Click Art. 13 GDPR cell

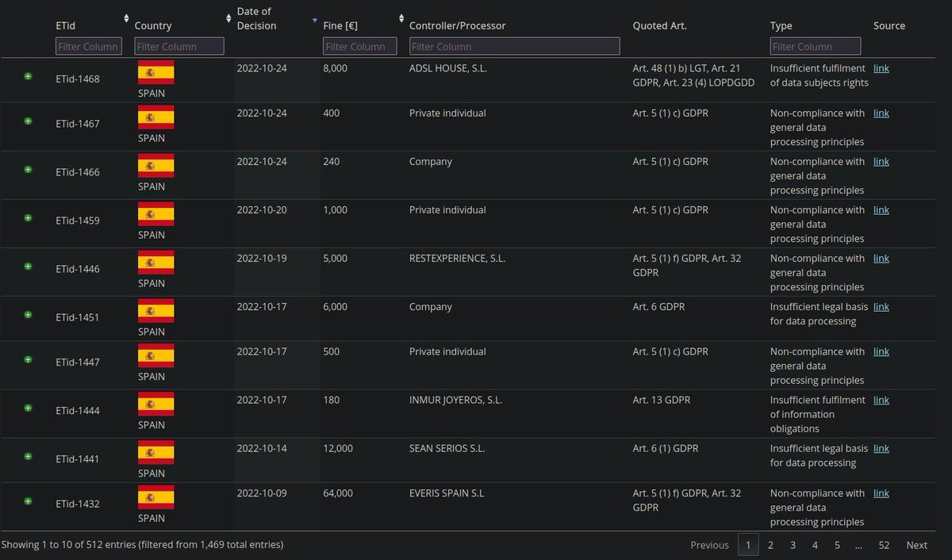tap(662, 400)
